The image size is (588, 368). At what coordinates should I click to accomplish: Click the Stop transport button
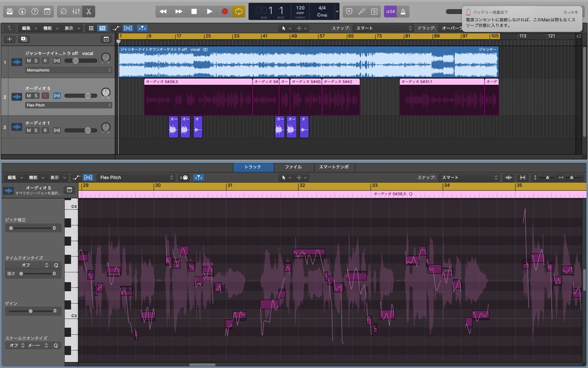click(194, 11)
